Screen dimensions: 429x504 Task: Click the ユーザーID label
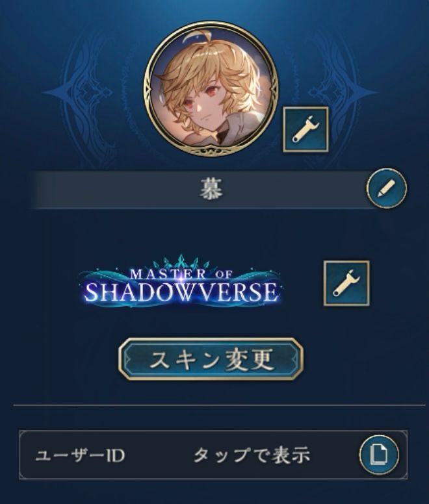[80, 455]
